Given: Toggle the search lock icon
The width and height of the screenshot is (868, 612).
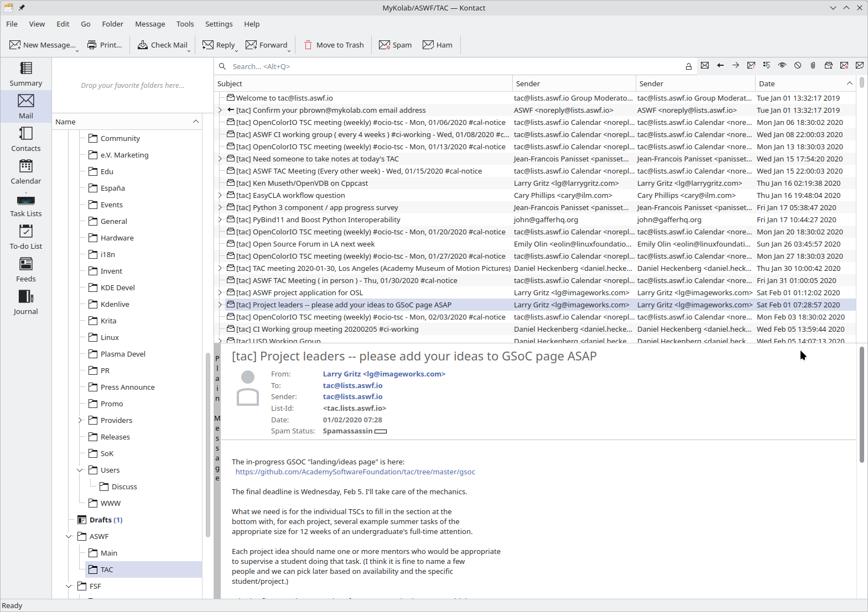Looking at the screenshot, I should tap(689, 66).
